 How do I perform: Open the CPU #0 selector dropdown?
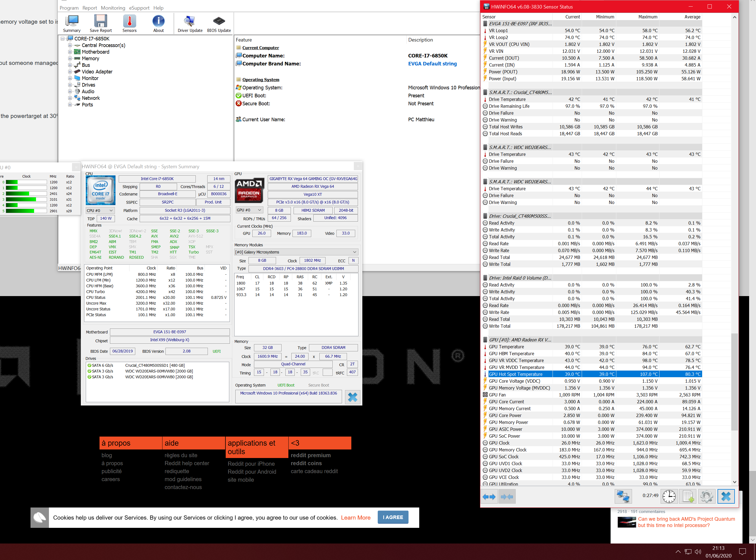click(100, 211)
